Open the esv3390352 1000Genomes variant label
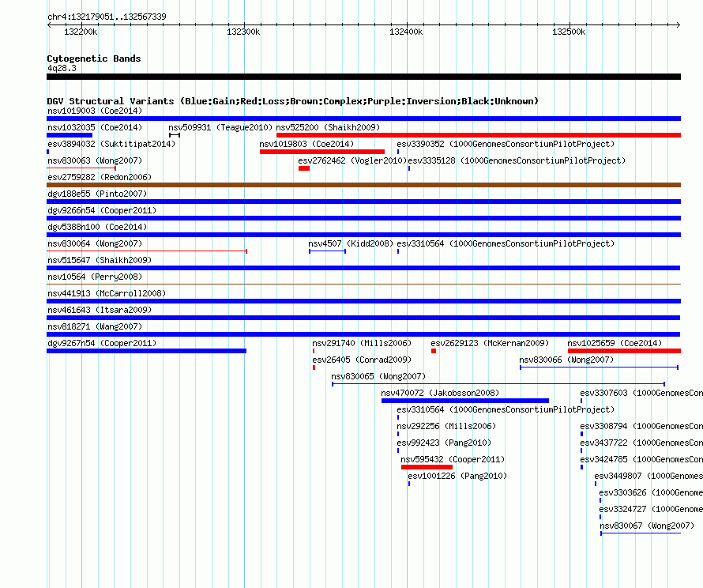The height and width of the screenshot is (588, 703). [x=506, y=144]
